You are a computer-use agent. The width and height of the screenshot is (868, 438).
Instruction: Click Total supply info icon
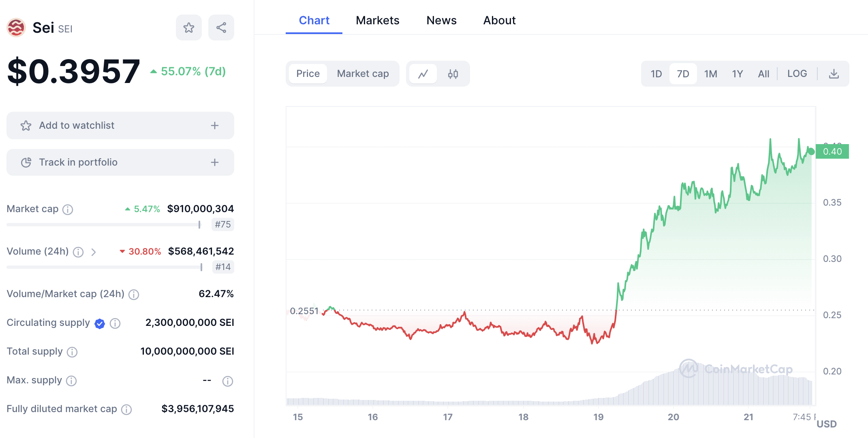(x=72, y=352)
